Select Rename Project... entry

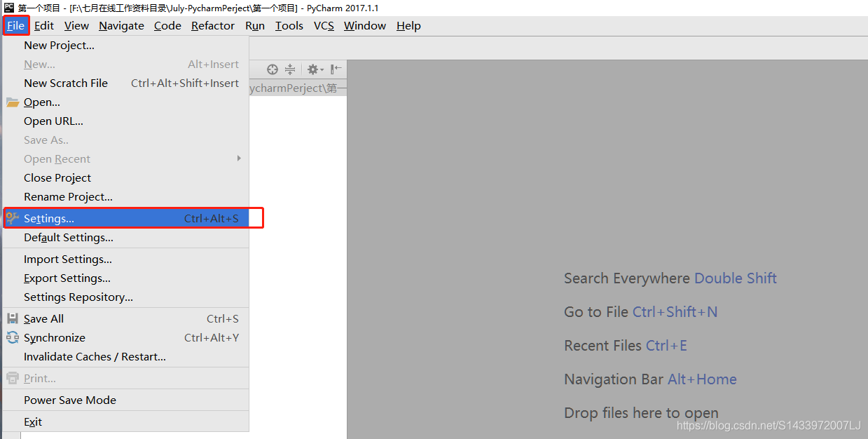(126, 197)
